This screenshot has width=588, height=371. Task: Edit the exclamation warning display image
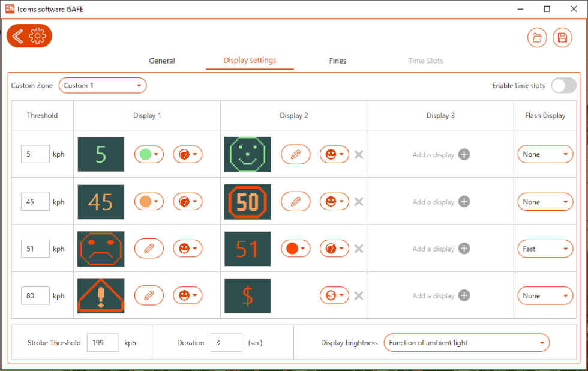(149, 295)
